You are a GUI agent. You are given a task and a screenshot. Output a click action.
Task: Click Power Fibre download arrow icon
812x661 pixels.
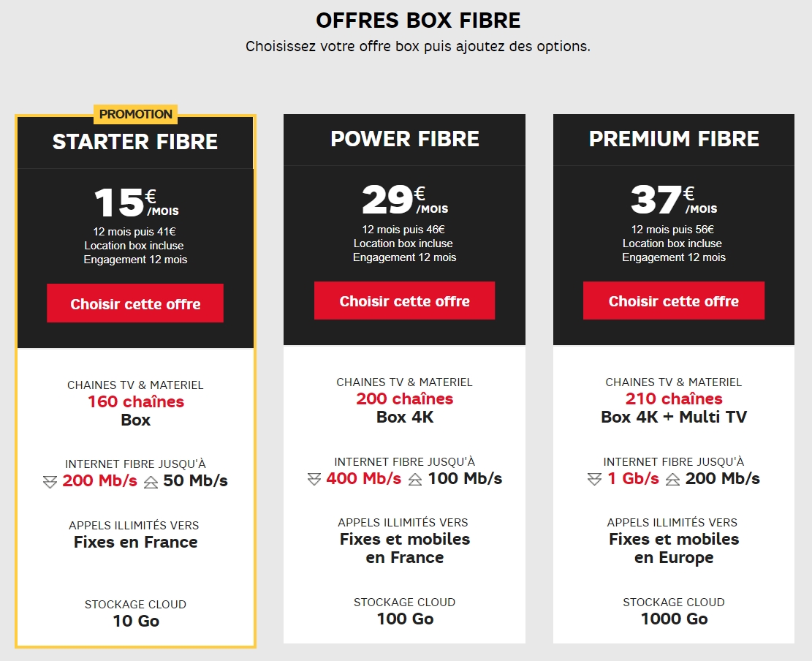coord(314,479)
